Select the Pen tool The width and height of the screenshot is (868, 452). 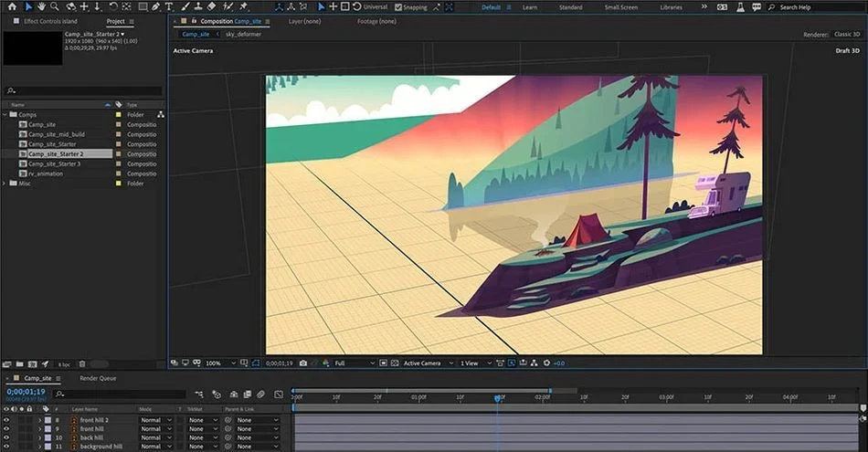[x=155, y=6]
